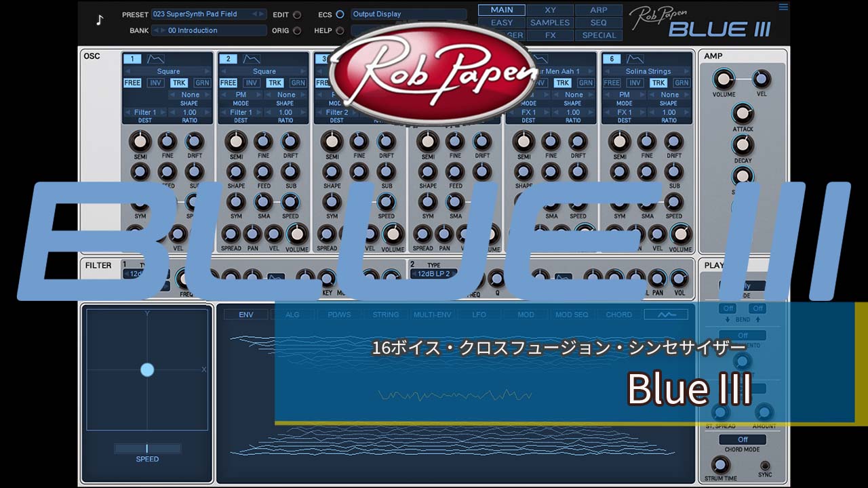
Task: Click oscillator 6 waveform shape icon
Action: 635,59
